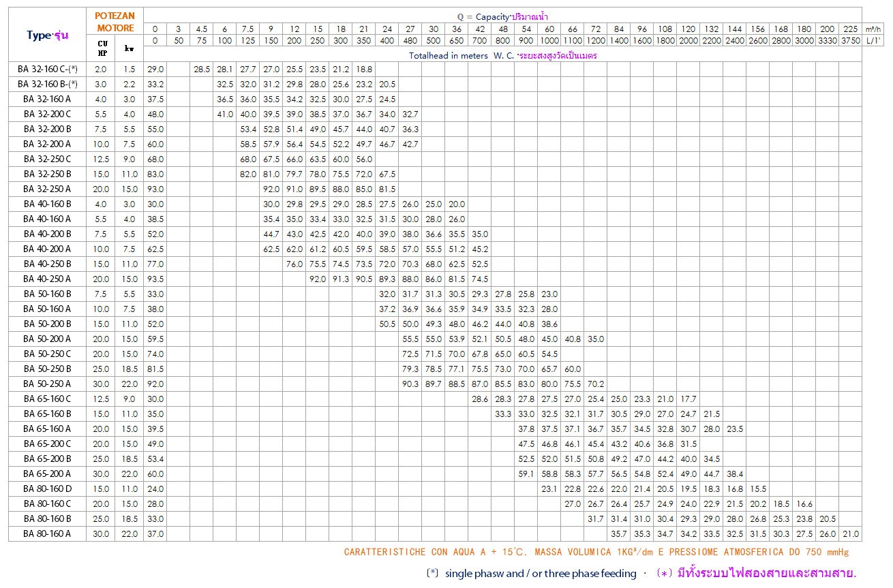893x588 pixels.
Task: Click the 3750 litres-per-minute header value
Action: tap(850, 41)
